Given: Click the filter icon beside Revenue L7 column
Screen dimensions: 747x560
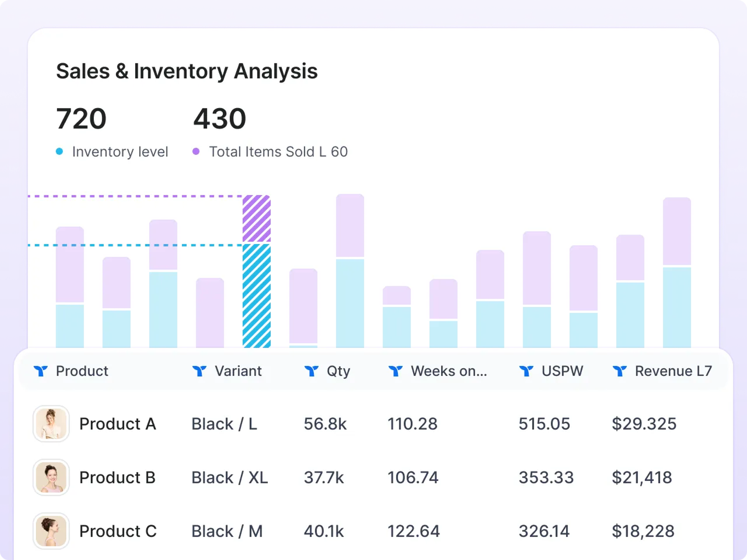Looking at the screenshot, I should tap(619, 371).
